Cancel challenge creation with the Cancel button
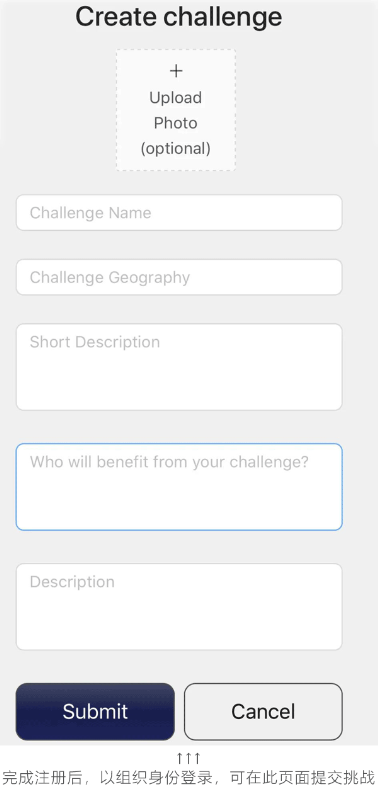Screen dimensions: 378x791 click(263, 711)
